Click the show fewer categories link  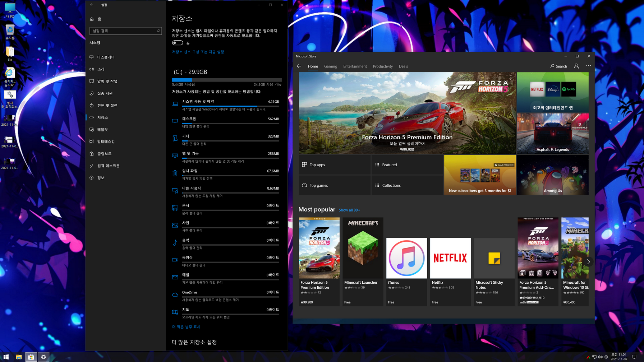pyautogui.click(x=186, y=327)
